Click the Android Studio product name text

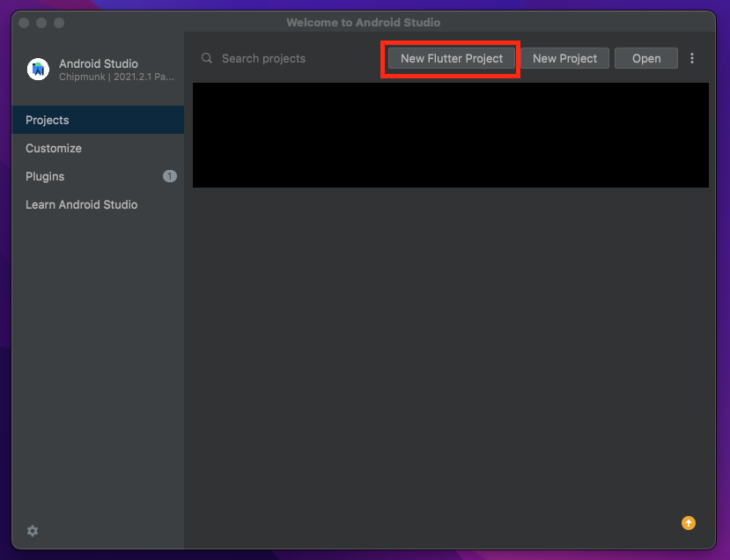(x=99, y=63)
